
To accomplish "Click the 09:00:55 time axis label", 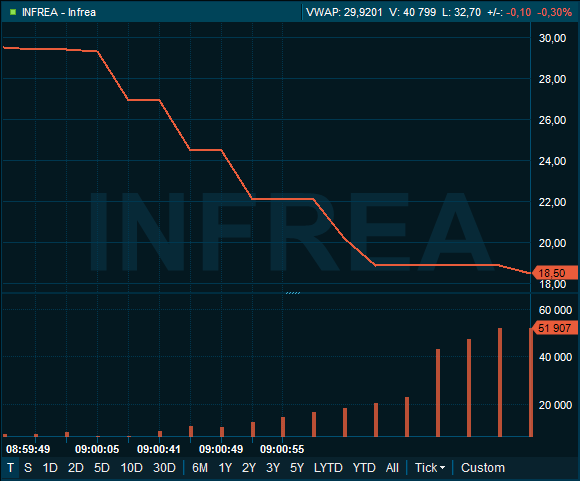I will [282, 449].
